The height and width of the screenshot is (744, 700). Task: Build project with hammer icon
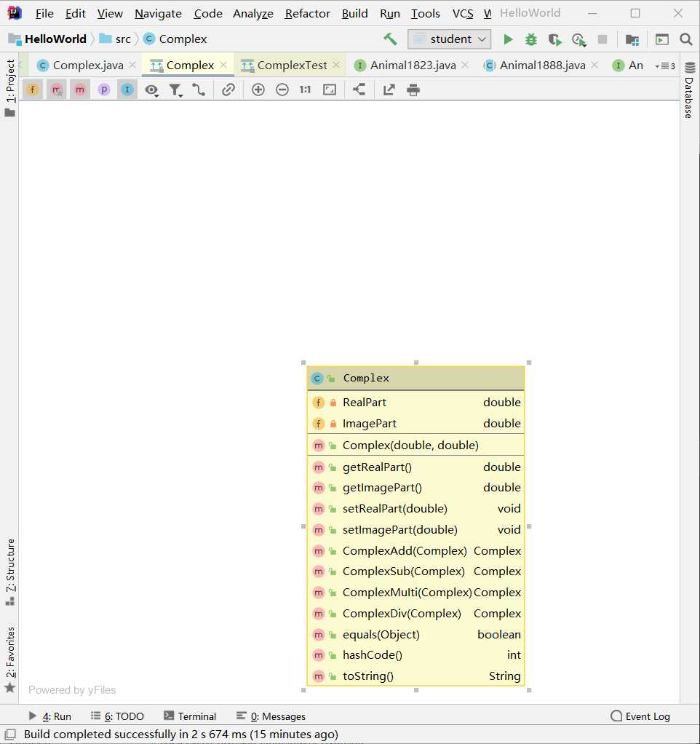coord(390,39)
